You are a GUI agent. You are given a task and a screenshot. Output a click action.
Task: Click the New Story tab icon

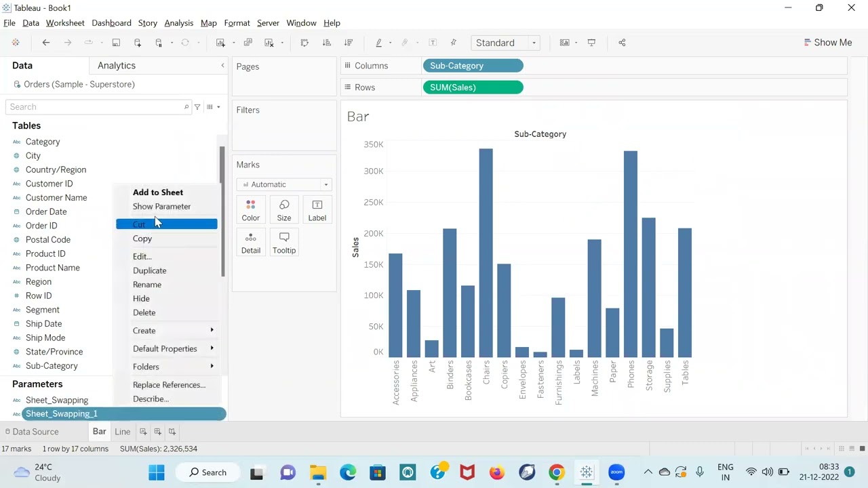click(x=172, y=432)
